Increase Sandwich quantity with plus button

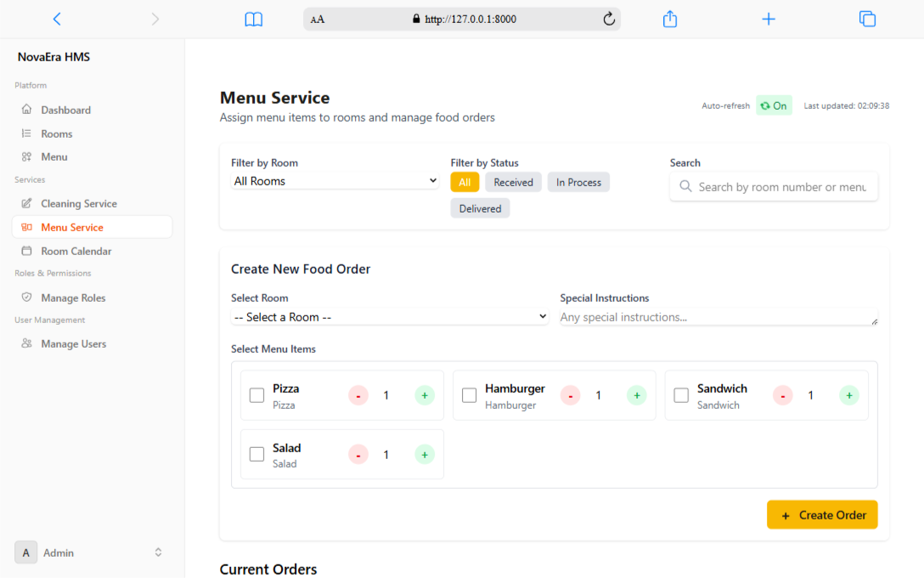[849, 395]
